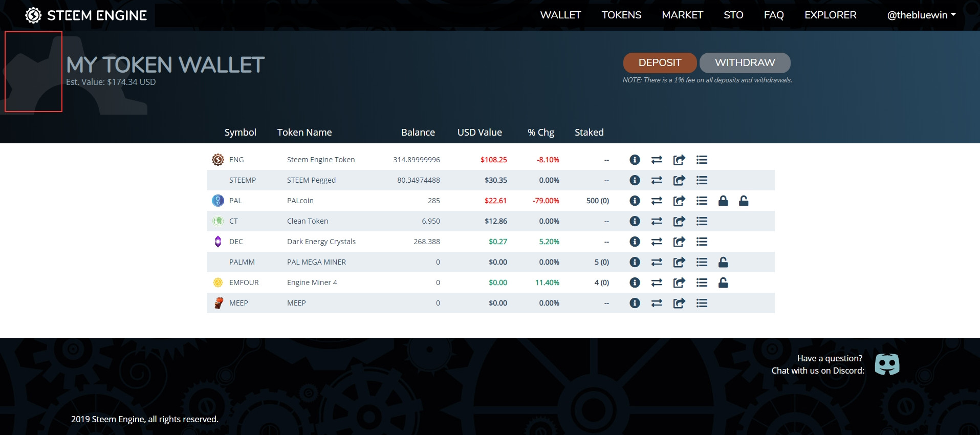The width and height of the screenshot is (980, 435).
Task: Click the open lock icon for PALMM
Action: (723, 262)
